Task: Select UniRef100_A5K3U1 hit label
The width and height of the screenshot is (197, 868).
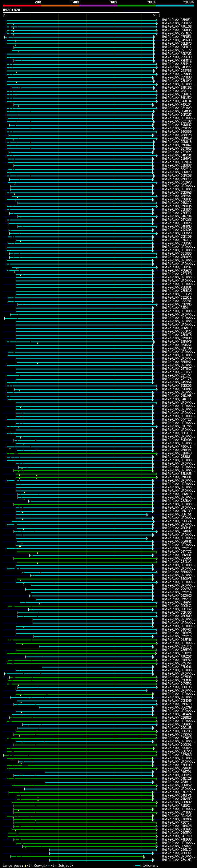Action: pyautogui.click(x=177, y=477)
